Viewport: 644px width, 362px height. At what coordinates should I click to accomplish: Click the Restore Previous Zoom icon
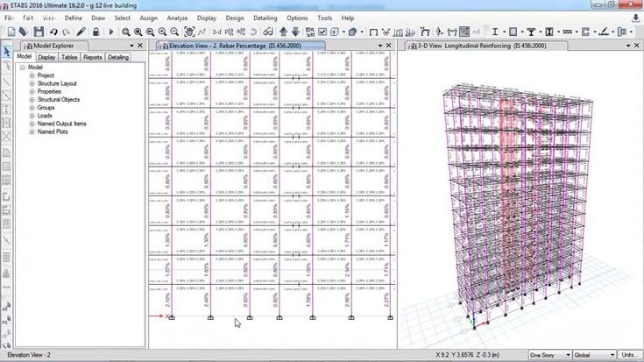coord(151,32)
